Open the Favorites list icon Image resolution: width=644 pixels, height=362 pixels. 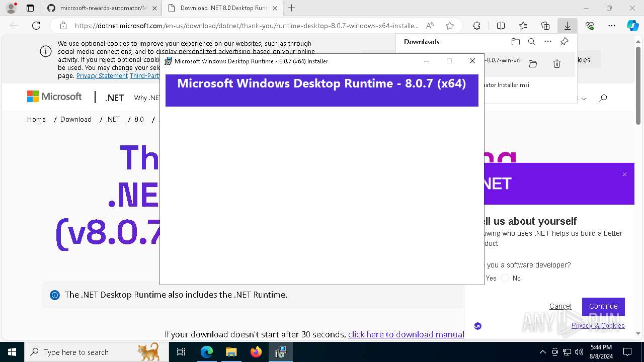[523, 26]
